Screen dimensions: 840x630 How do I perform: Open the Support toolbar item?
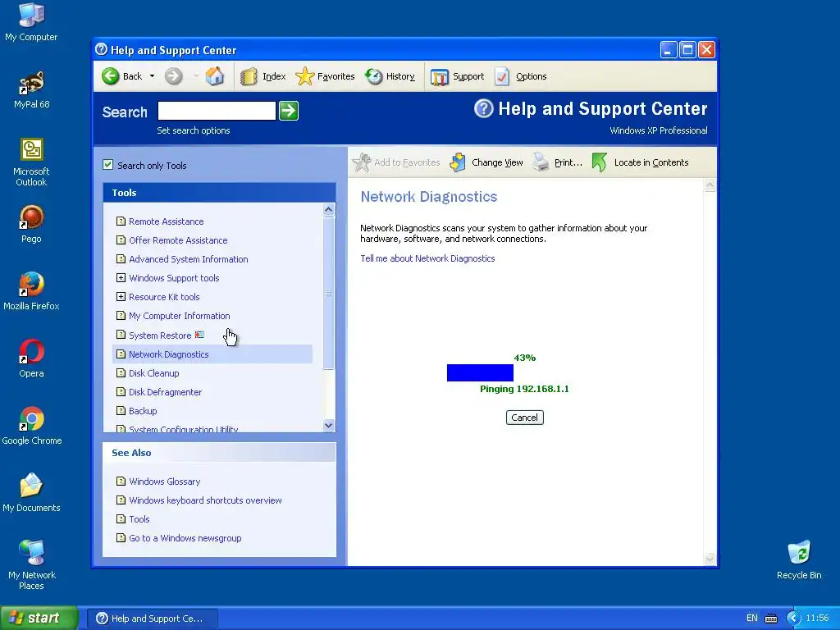[x=457, y=76]
